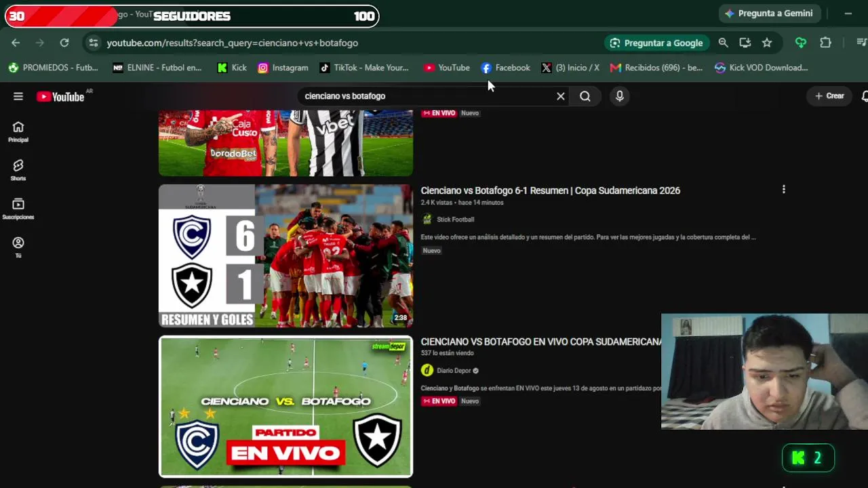Visit the Stick Football channel name

coord(456,220)
